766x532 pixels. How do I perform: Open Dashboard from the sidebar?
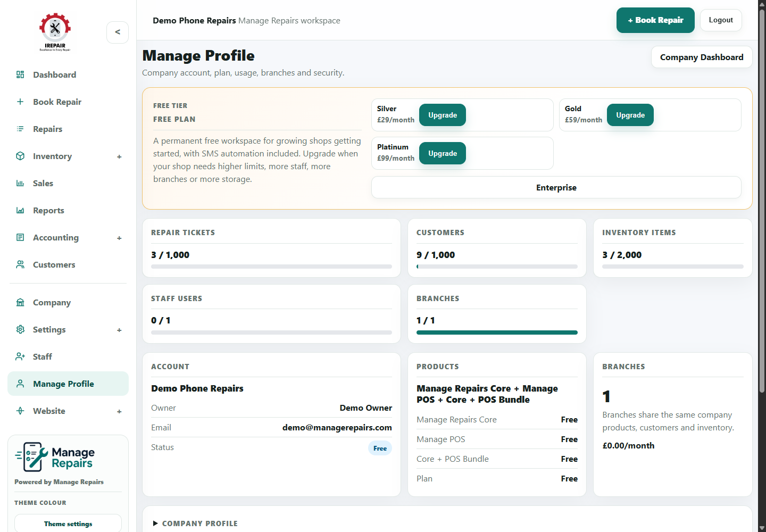coord(68,74)
